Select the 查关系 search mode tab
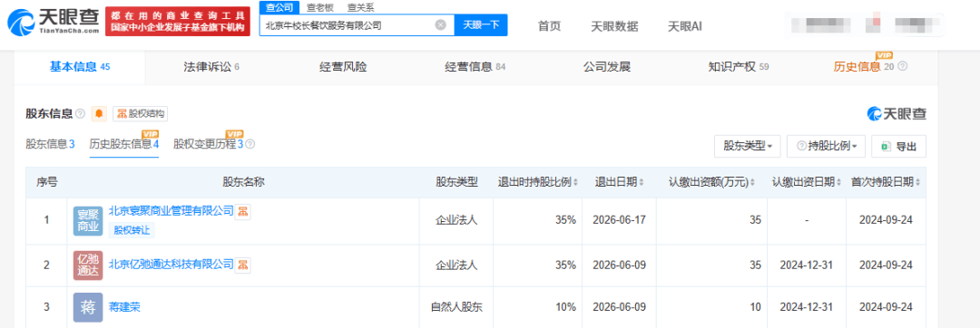The width and height of the screenshot is (980, 328). pos(360,7)
